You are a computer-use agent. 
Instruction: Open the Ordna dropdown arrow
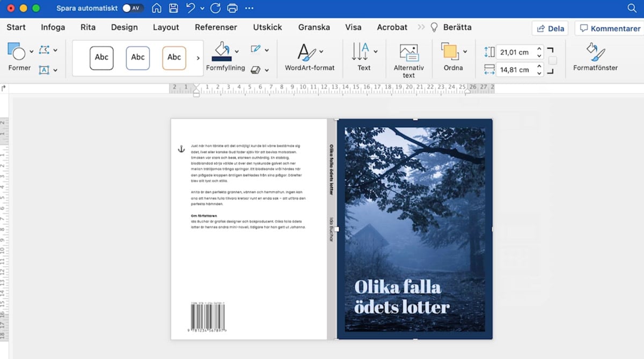pos(465,52)
